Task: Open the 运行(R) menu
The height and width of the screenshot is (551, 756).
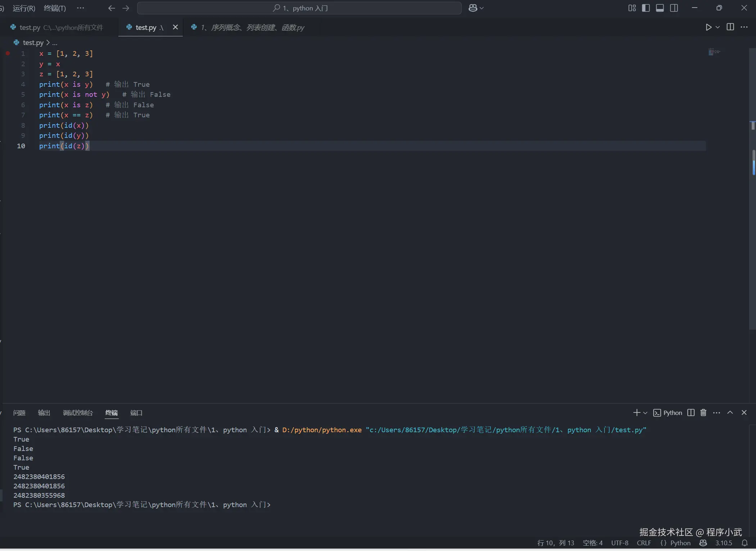Action: 24,8
